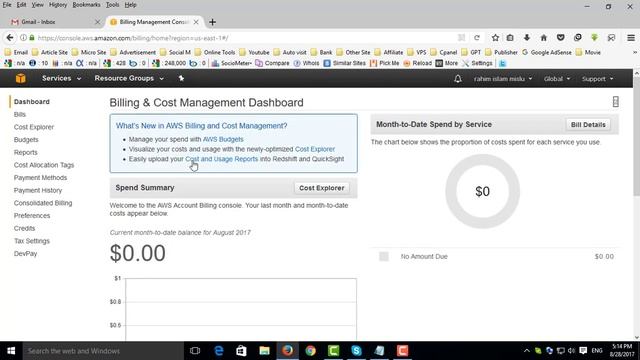Open Skype from the taskbar
The image size is (640, 360).
click(356, 351)
